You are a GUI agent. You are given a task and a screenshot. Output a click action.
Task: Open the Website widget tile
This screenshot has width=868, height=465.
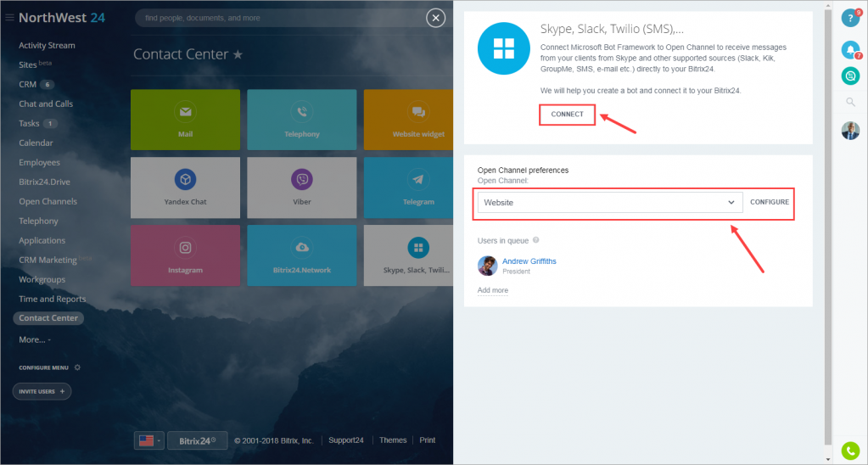[408, 120]
